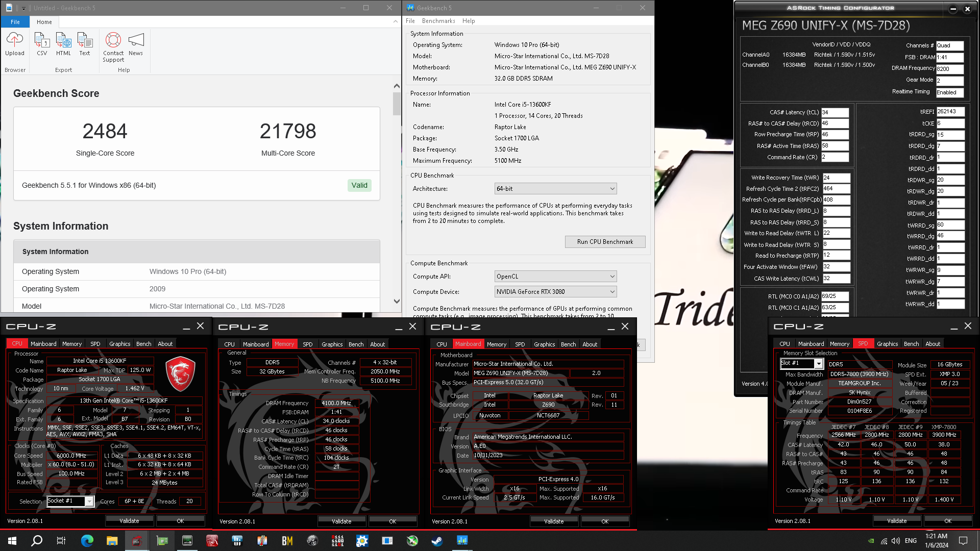Export results as HTML
This screenshot has height=551, width=980.
pyautogui.click(x=63, y=44)
